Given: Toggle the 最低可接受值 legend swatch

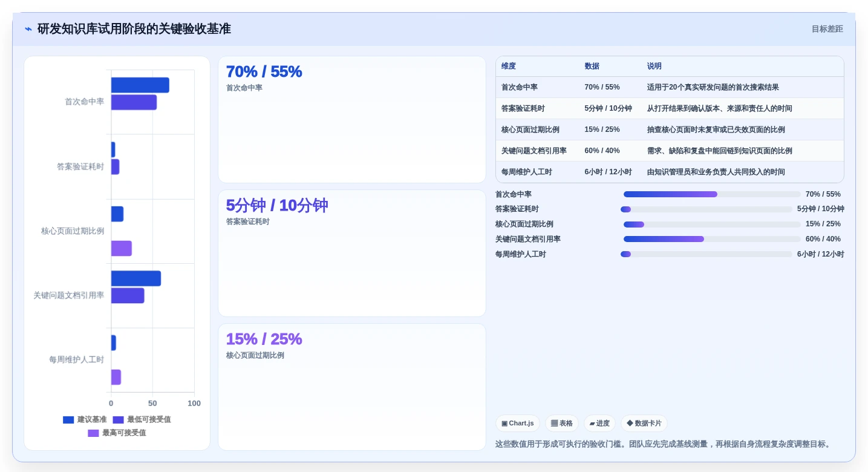Looking at the screenshot, I should [118, 419].
